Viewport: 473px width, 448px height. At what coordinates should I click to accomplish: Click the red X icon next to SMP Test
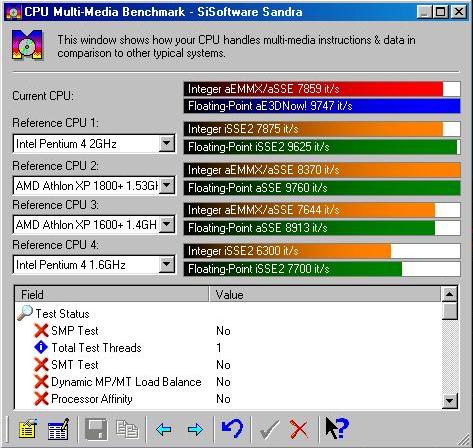click(x=41, y=331)
